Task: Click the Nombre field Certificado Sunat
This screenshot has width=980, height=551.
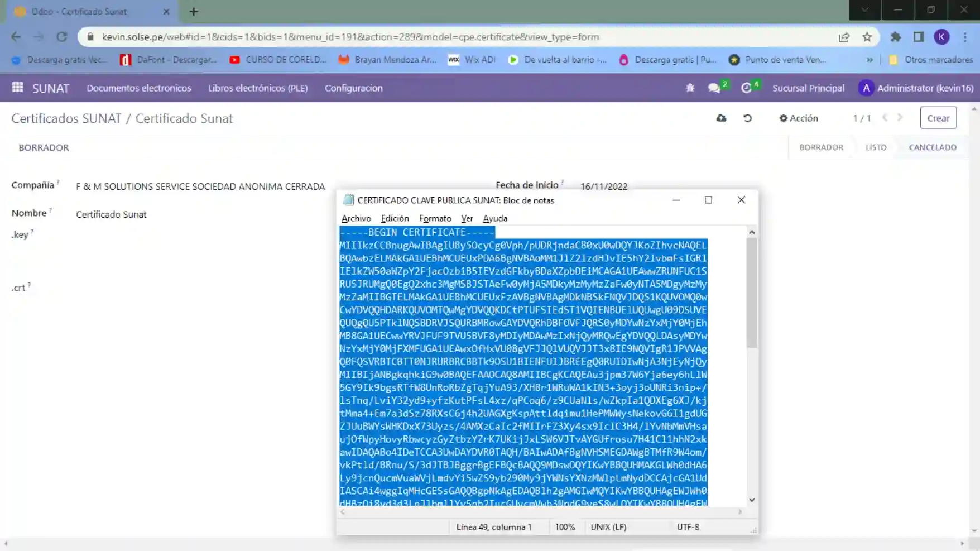Action: click(x=111, y=214)
